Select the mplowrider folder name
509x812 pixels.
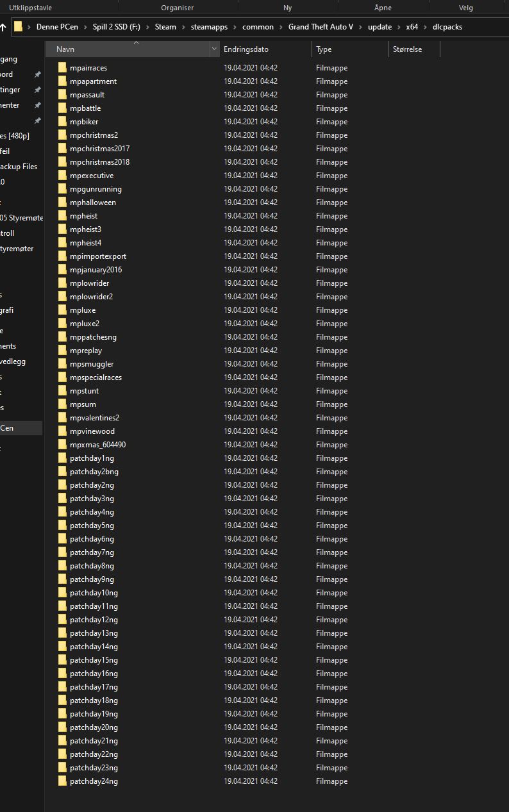[89, 283]
